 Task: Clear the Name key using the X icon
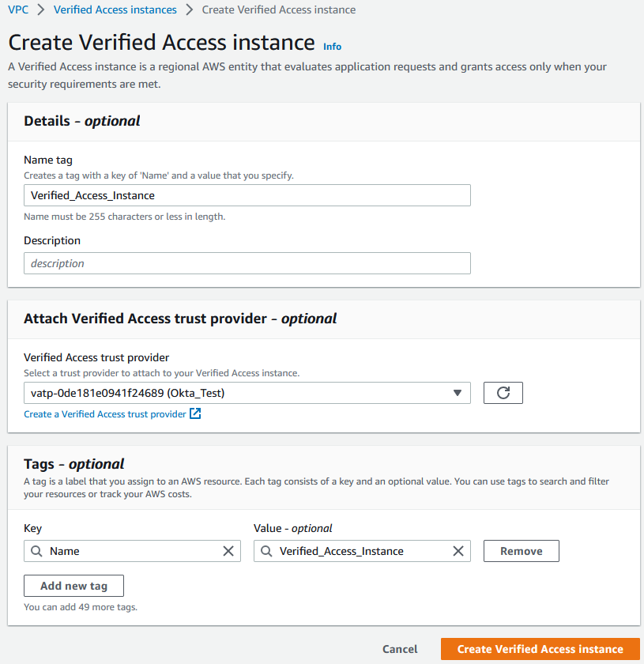coord(229,551)
